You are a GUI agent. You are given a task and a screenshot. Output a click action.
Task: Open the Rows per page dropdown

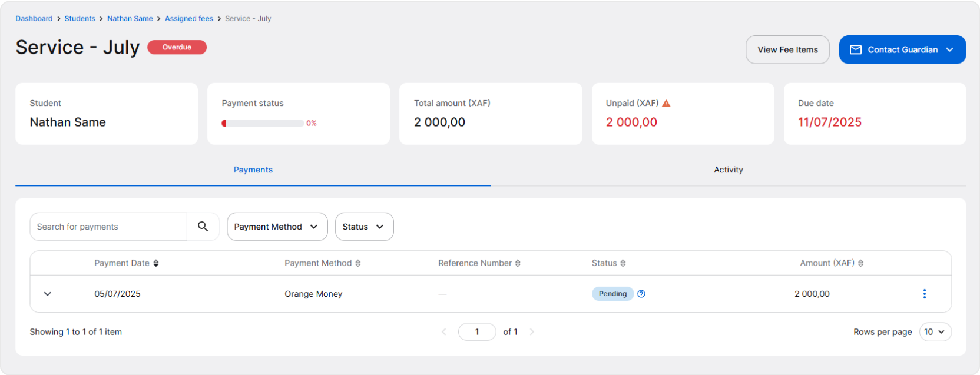pyautogui.click(x=935, y=332)
